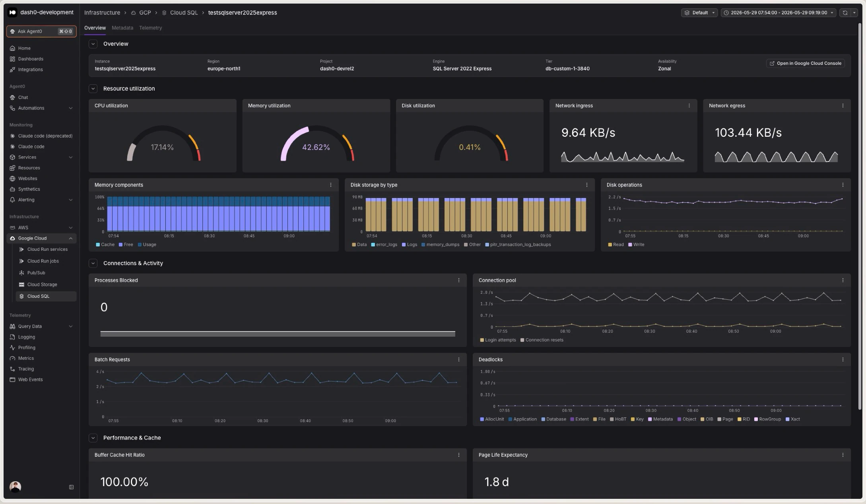This screenshot has width=866, height=504.
Task: Open the dash0-development organization switcher
Action: tap(41, 12)
